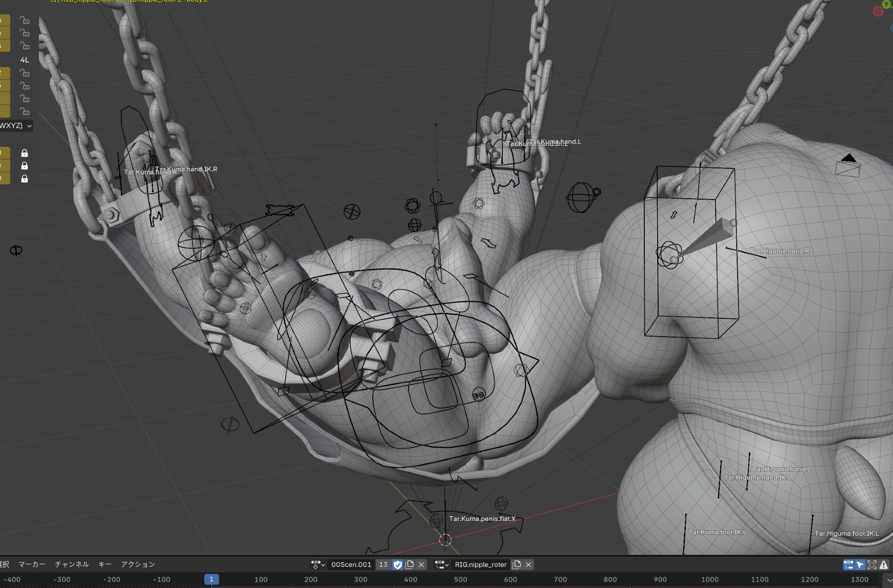Toggle the 4L rotation lock button
Viewport: 893px width, 588px height.
click(x=25, y=60)
